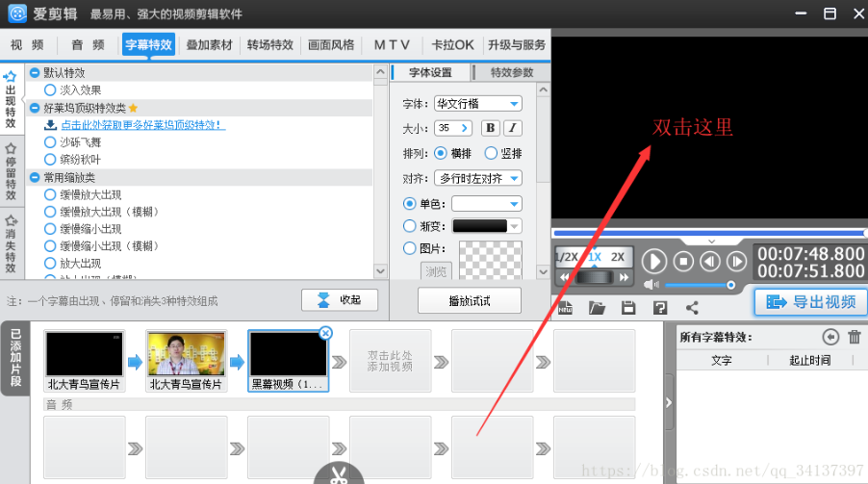Open the alignment dropdown

(x=477, y=178)
